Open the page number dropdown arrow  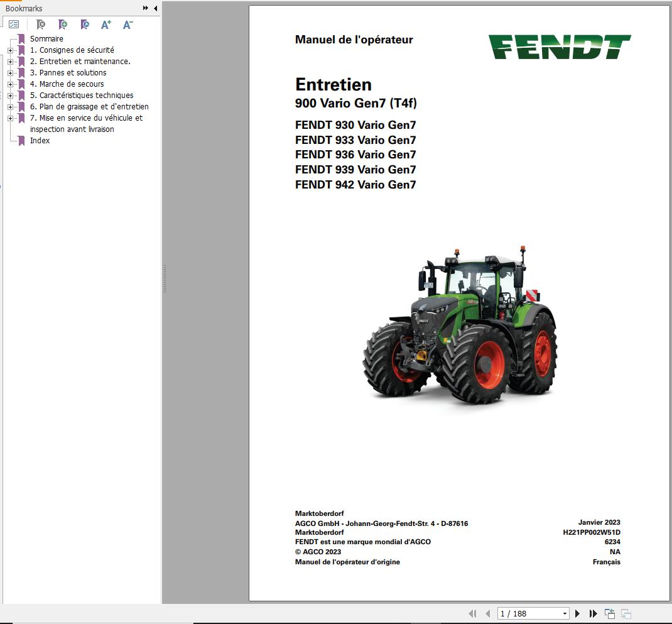click(x=565, y=614)
